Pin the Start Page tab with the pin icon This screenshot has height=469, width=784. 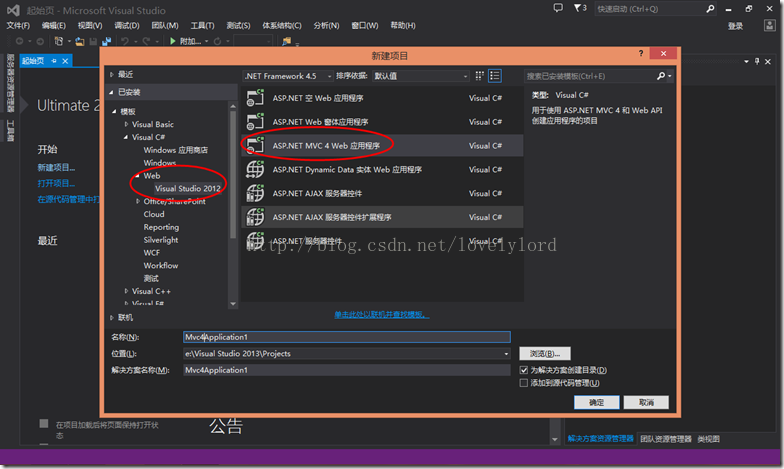pos(54,61)
